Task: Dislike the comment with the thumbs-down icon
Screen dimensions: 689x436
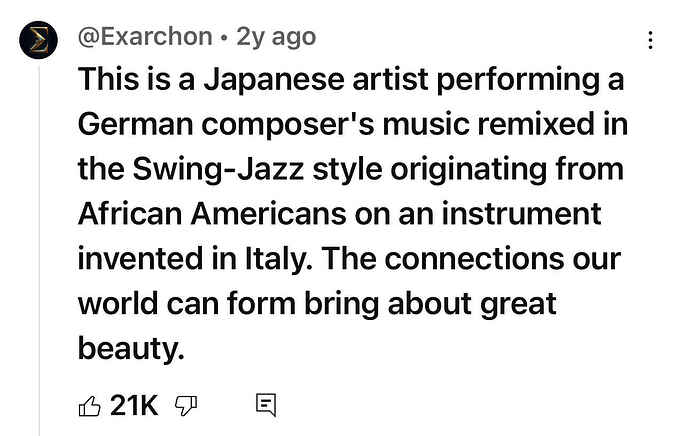Action: (186, 406)
